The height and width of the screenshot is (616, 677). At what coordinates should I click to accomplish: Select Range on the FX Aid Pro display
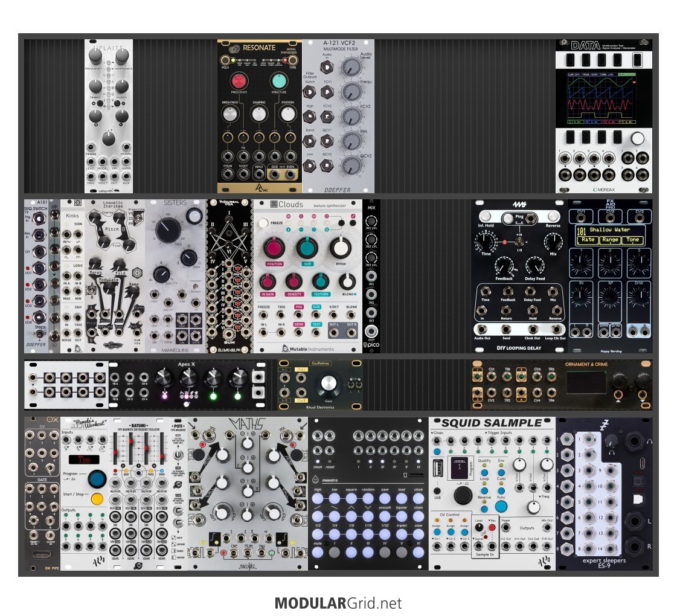pos(609,240)
